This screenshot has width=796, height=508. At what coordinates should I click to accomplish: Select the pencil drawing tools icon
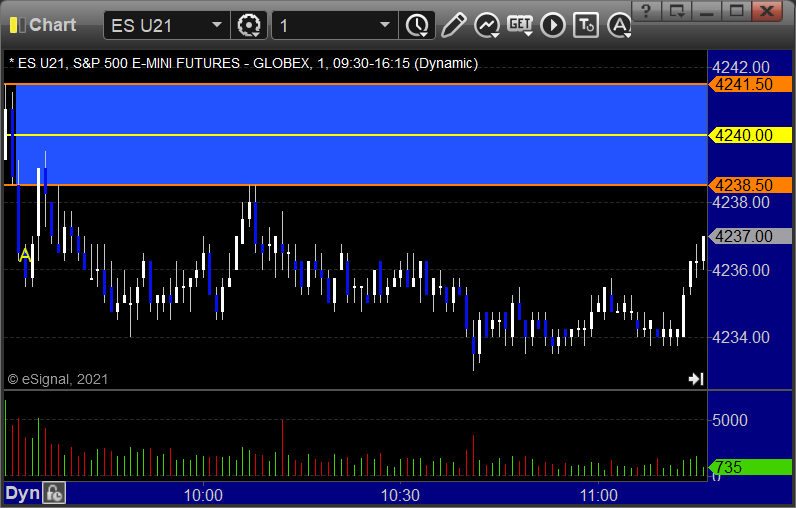click(x=453, y=25)
